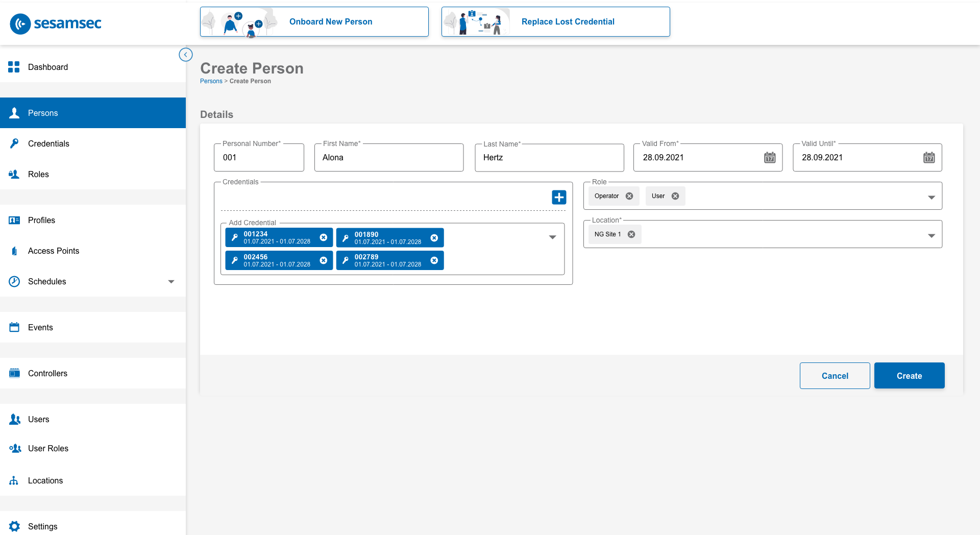Expand the Role dropdown

tap(931, 197)
